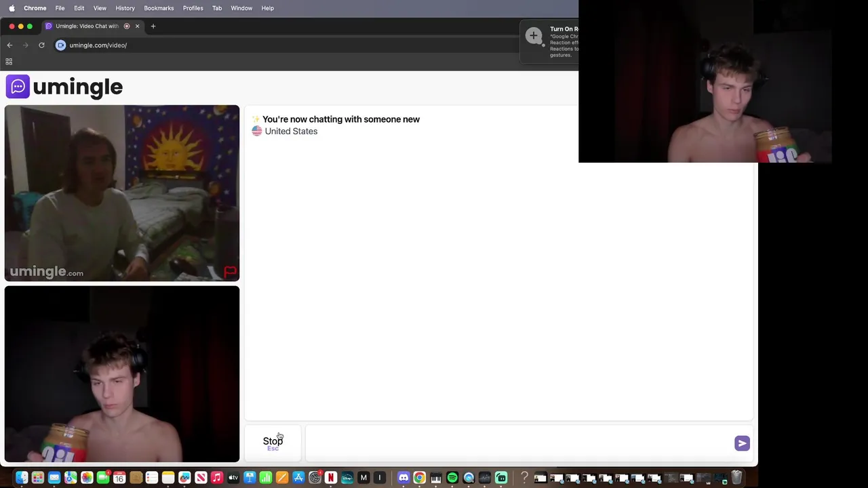Open Launchpad from the Dock
868x488 pixels.
pyautogui.click(x=38, y=478)
